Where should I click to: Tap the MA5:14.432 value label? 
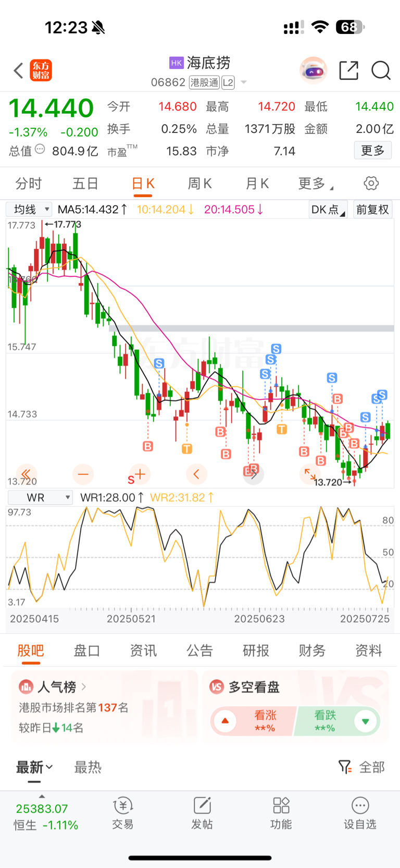pos(92,210)
